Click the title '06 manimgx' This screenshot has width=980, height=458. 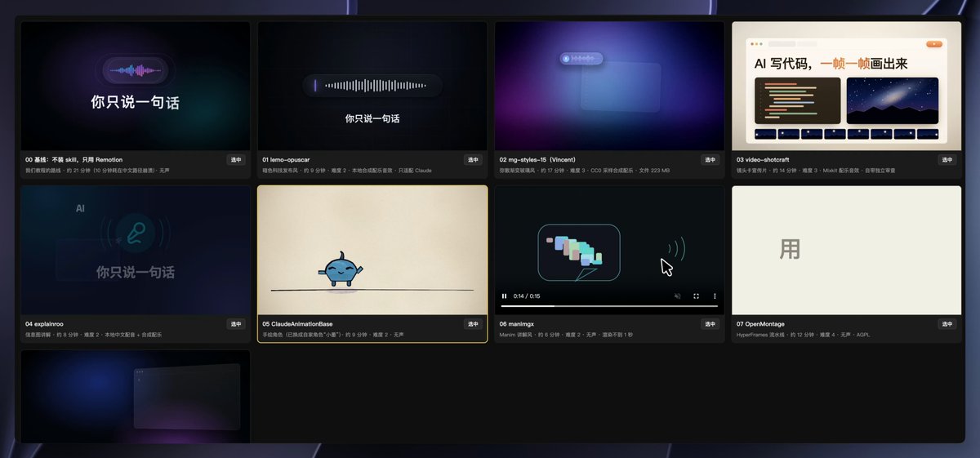tap(518, 324)
